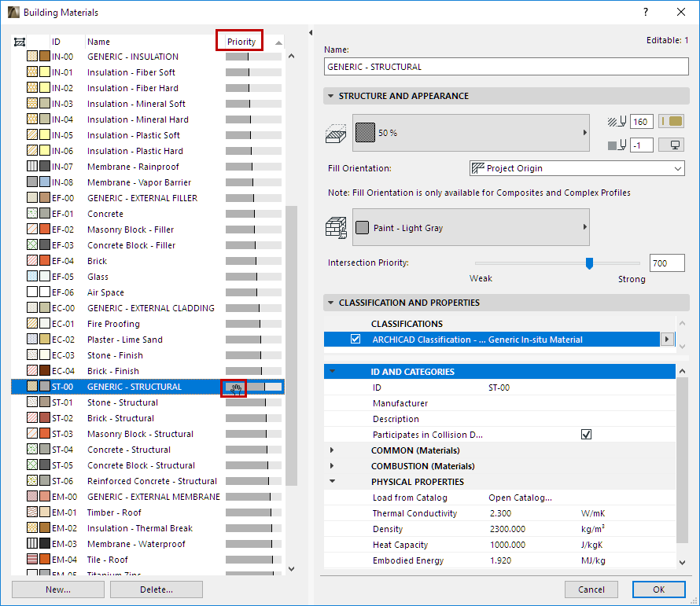
Task: Click the Delete... button
Action: coord(157,589)
